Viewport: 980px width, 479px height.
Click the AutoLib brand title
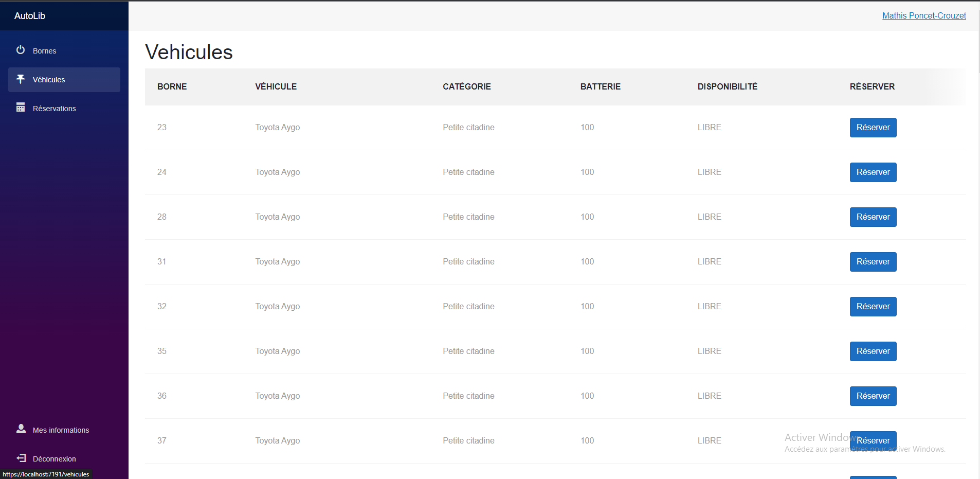30,16
